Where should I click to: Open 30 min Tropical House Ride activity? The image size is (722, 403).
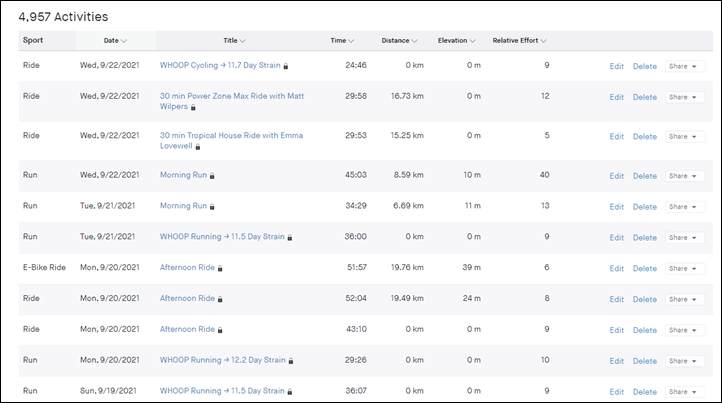[x=231, y=140]
